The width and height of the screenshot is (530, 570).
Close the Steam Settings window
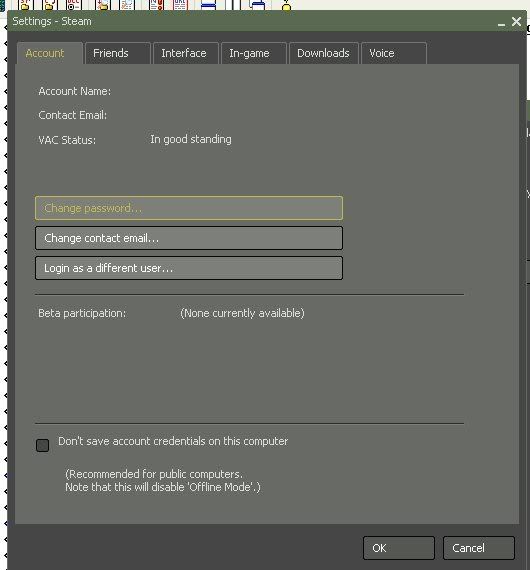[x=516, y=21]
